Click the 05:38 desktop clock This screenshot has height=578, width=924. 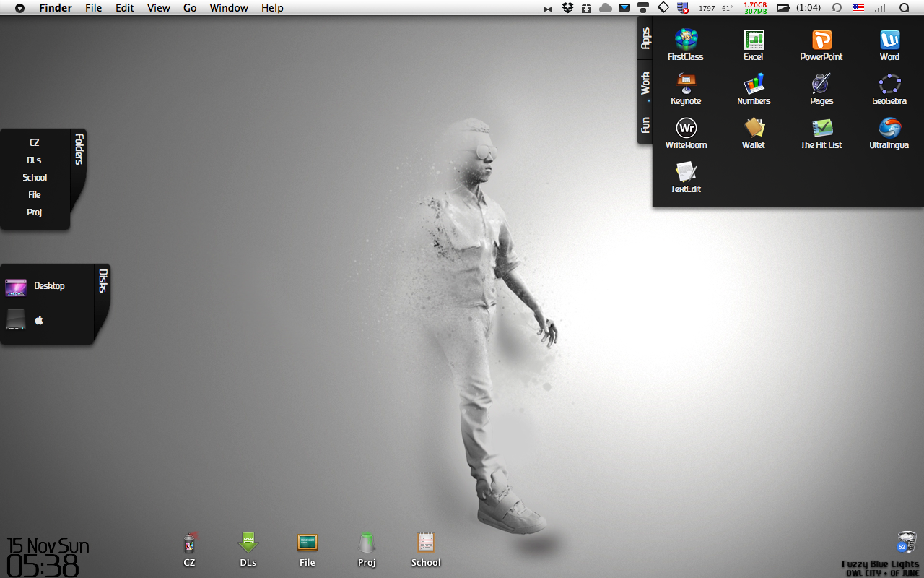click(x=43, y=566)
